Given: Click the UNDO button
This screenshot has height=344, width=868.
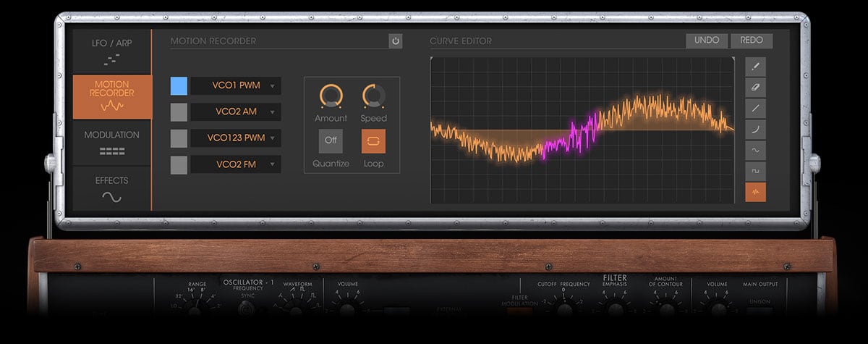Looking at the screenshot, I should [707, 41].
